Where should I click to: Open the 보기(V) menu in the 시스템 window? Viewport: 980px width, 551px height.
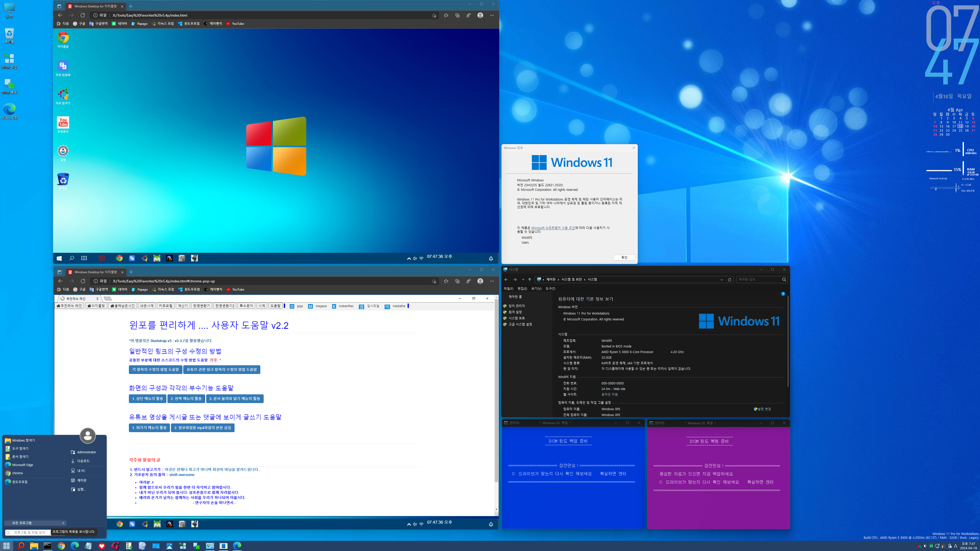(x=536, y=289)
